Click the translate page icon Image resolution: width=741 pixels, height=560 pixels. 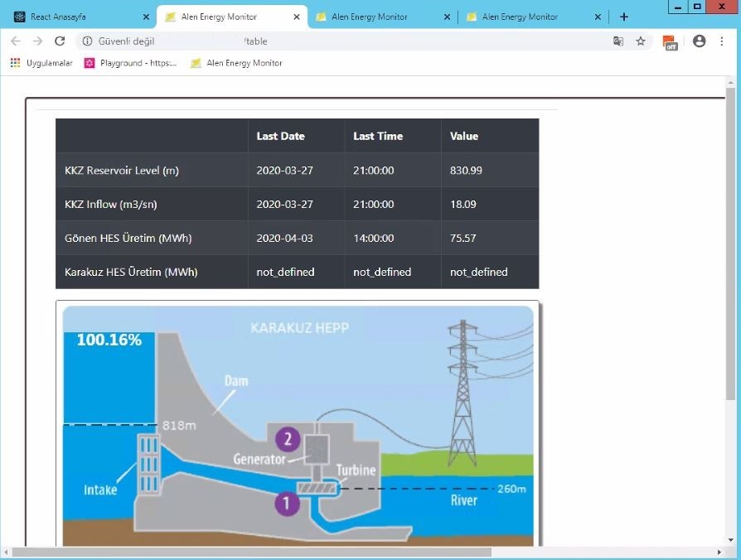[618, 41]
